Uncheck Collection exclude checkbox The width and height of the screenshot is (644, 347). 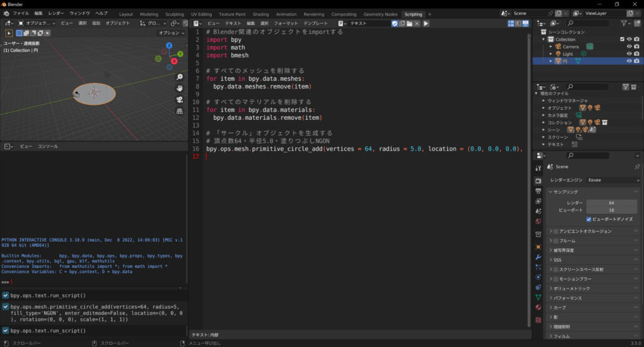pyautogui.click(x=622, y=40)
